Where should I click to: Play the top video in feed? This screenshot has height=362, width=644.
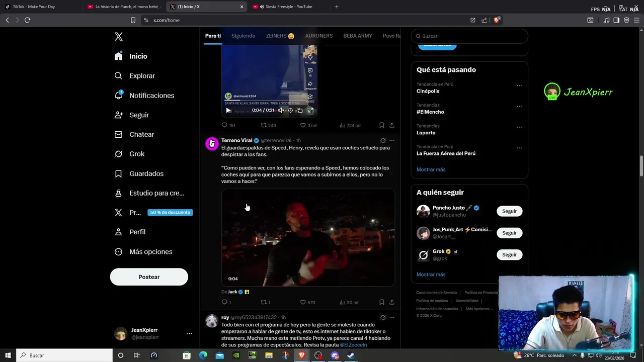(x=228, y=111)
